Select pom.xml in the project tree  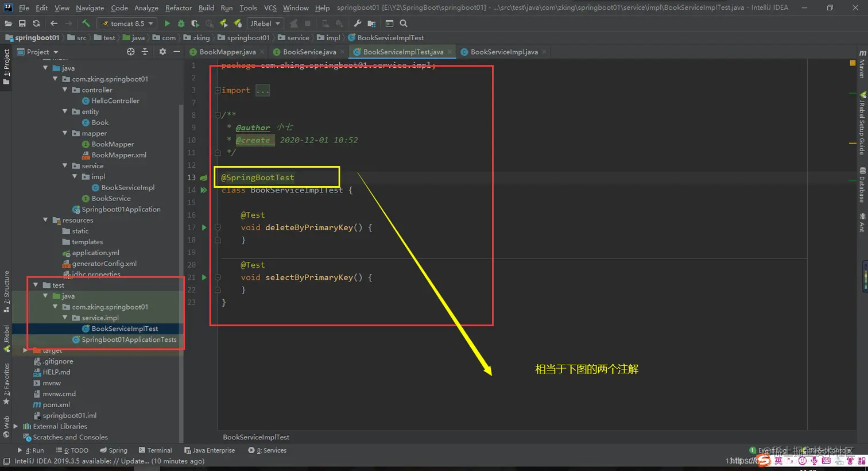(x=56, y=404)
